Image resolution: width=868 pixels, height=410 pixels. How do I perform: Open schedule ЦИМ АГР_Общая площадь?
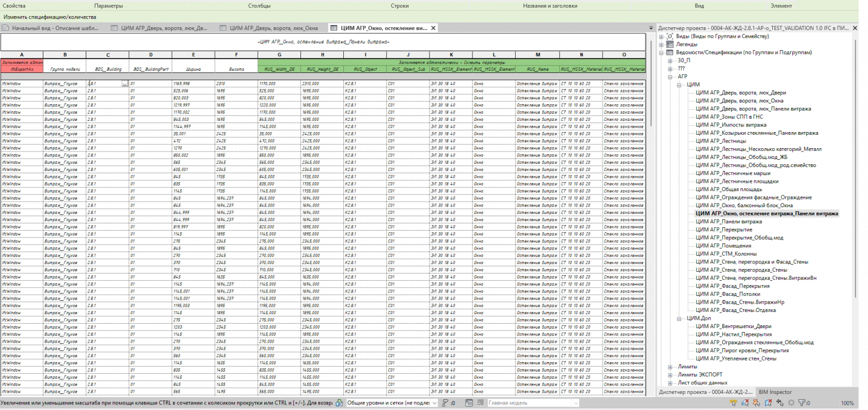729,189
